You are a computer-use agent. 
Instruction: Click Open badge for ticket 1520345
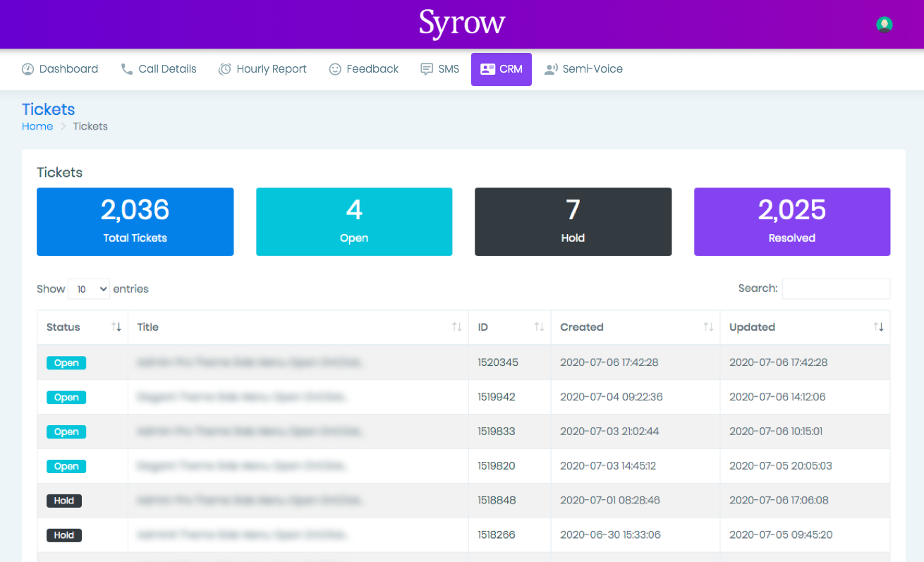[x=66, y=363]
